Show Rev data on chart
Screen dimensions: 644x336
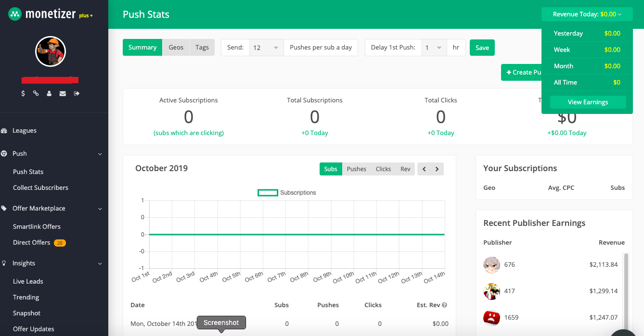pyautogui.click(x=405, y=169)
